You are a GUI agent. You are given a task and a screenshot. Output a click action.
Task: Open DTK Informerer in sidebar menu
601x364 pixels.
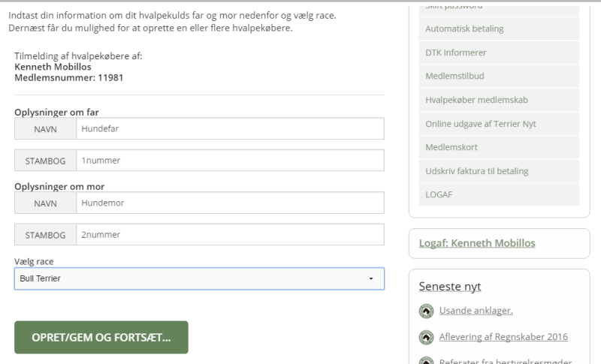coord(499,53)
